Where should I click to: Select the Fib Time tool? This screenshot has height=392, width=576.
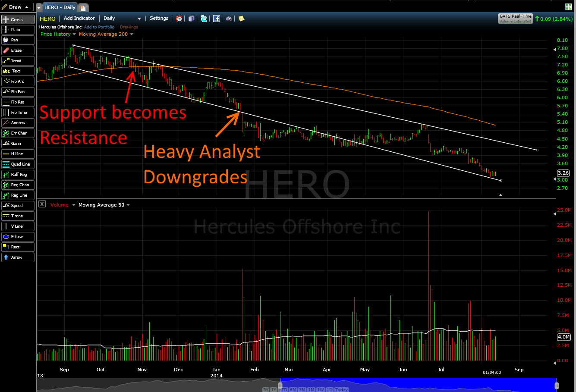click(18, 113)
